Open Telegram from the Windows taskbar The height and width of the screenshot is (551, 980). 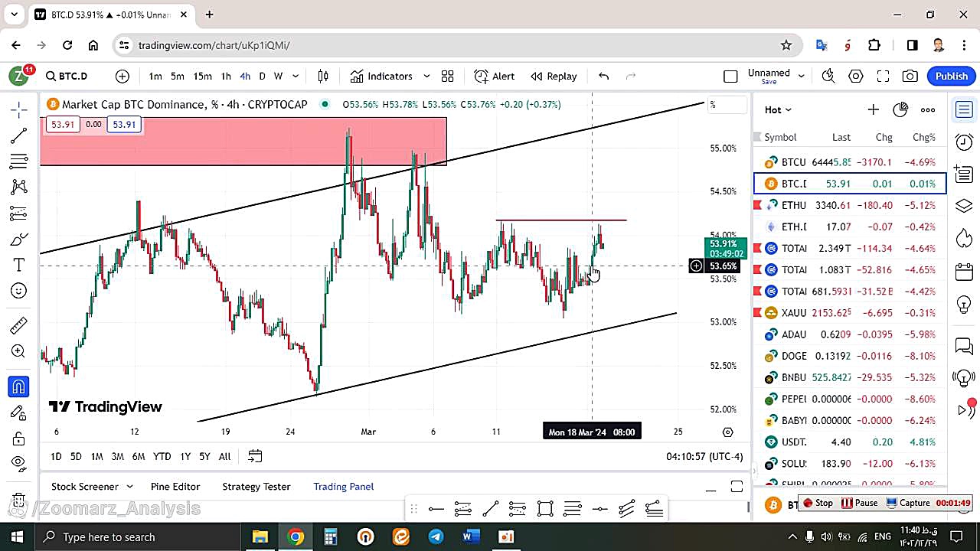[436, 536]
